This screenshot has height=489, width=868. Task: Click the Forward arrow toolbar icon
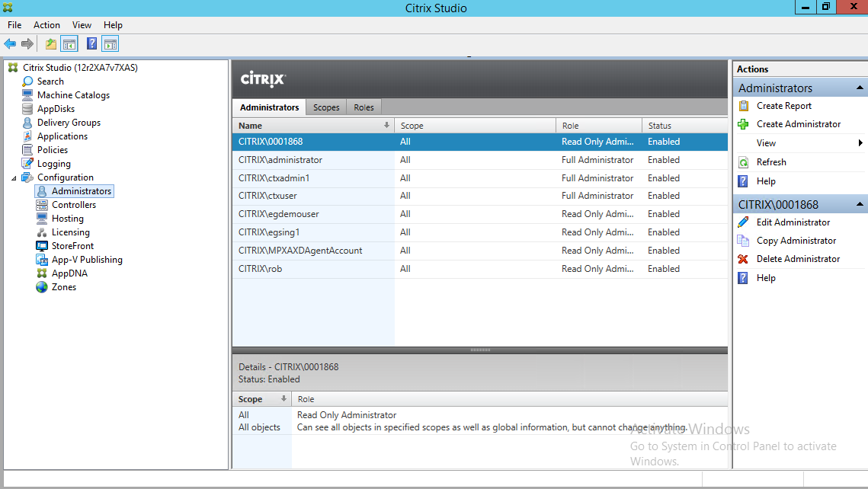click(27, 43)
